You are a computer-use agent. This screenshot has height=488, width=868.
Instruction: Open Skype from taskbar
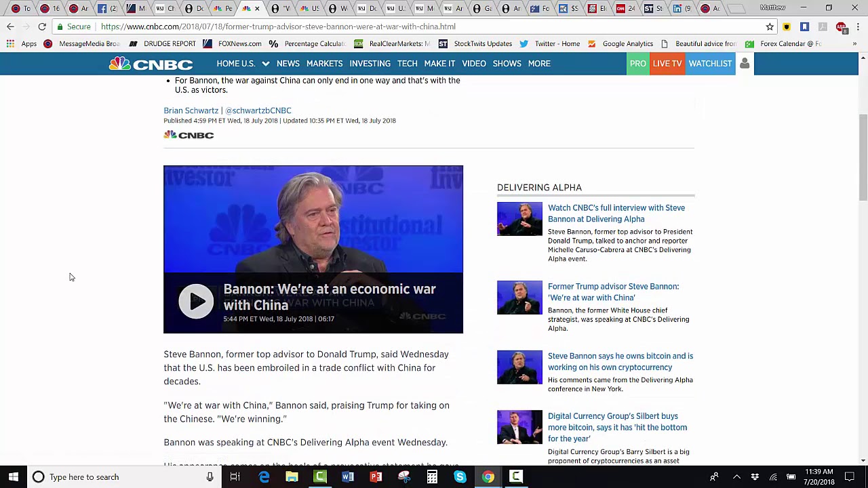tap(460, 477)
